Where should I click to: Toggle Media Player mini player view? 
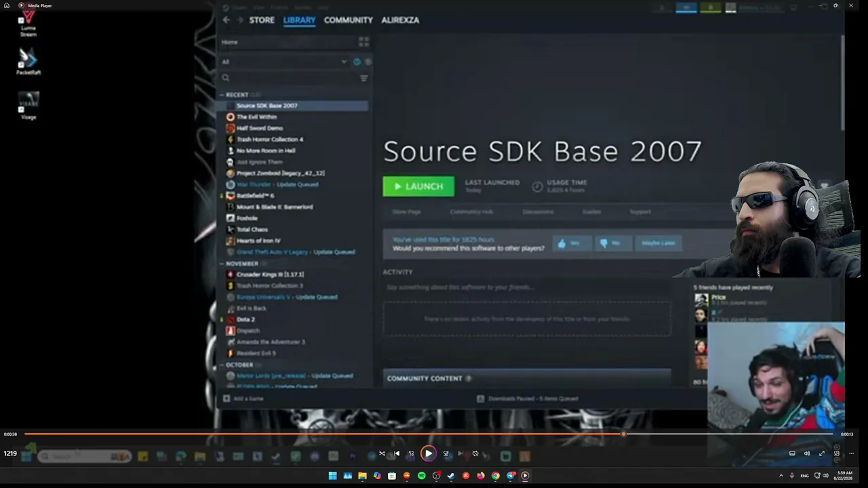[x=837, y=453]
